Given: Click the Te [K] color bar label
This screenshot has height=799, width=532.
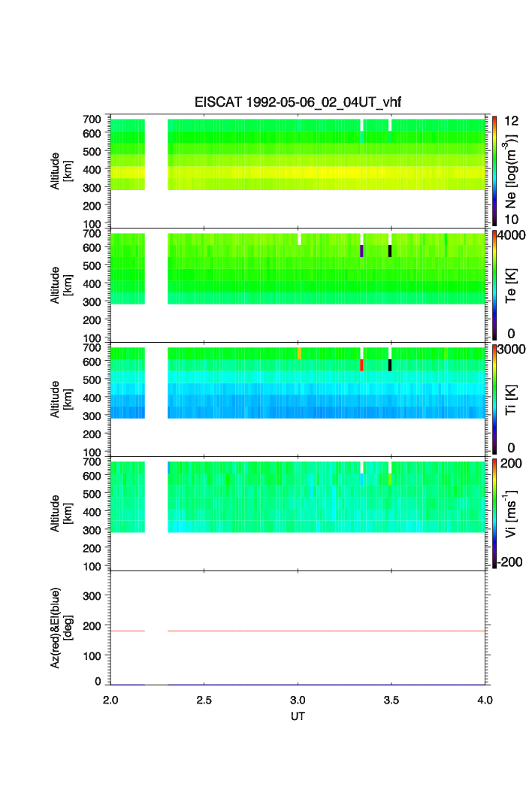Looking at the screenshot, I should 512,285.
